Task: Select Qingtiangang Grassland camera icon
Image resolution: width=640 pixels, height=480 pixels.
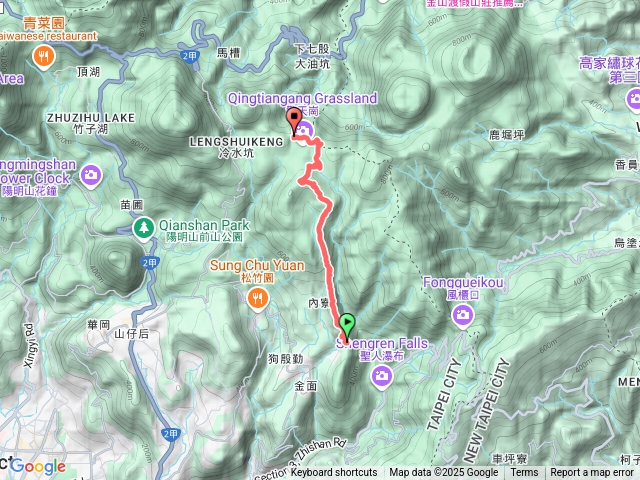Action: [x=304, y=132]
